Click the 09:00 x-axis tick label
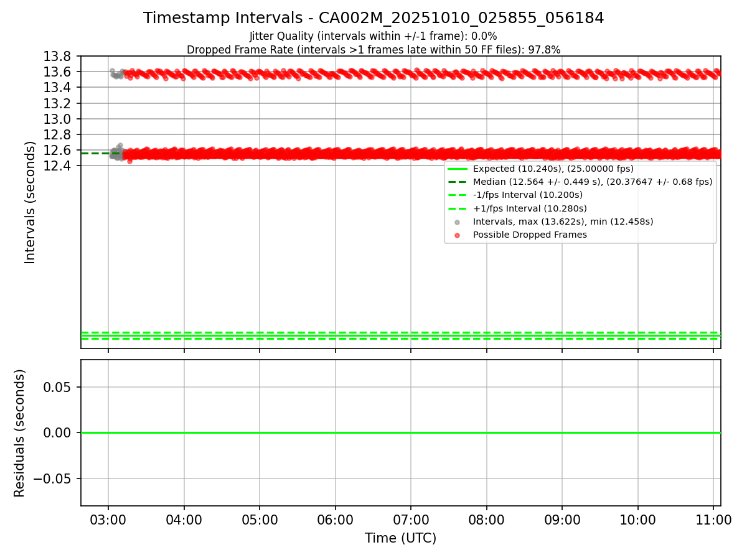The image size is (747, 560). [562, 519]
